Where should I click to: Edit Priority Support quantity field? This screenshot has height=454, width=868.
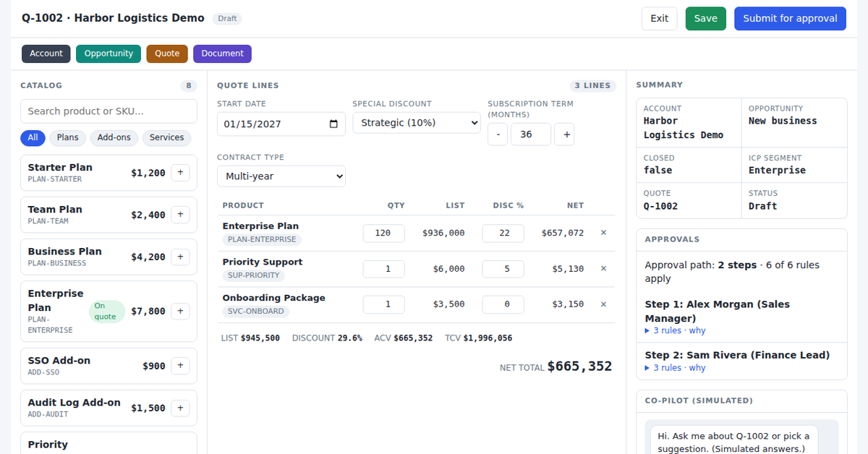(384, 269)
